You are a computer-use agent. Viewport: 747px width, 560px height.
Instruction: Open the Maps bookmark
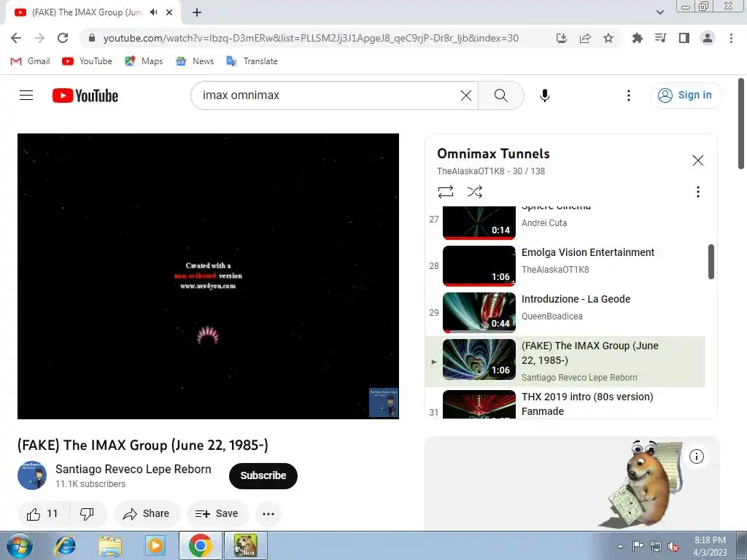[x=144, y=61]
